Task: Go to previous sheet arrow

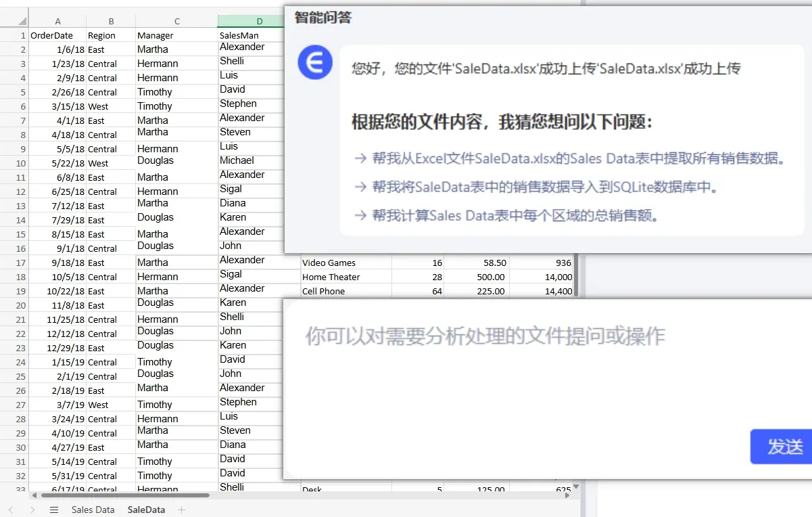Action: click(10, 510)
